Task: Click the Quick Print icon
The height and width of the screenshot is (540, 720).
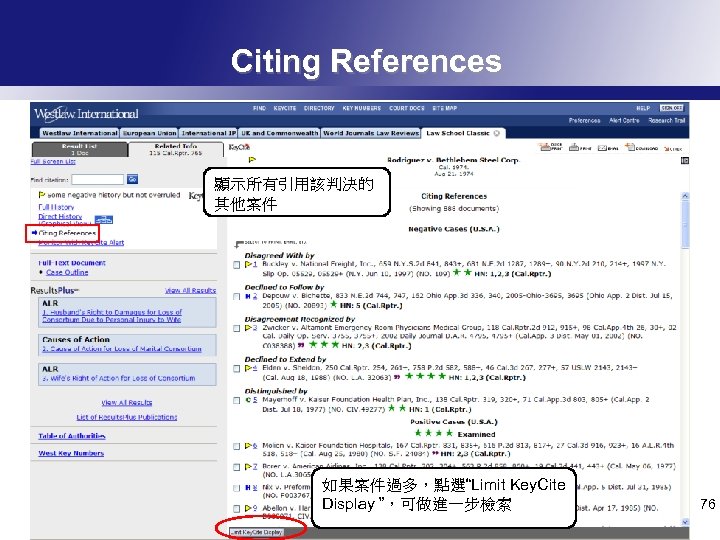Action: 551,147
